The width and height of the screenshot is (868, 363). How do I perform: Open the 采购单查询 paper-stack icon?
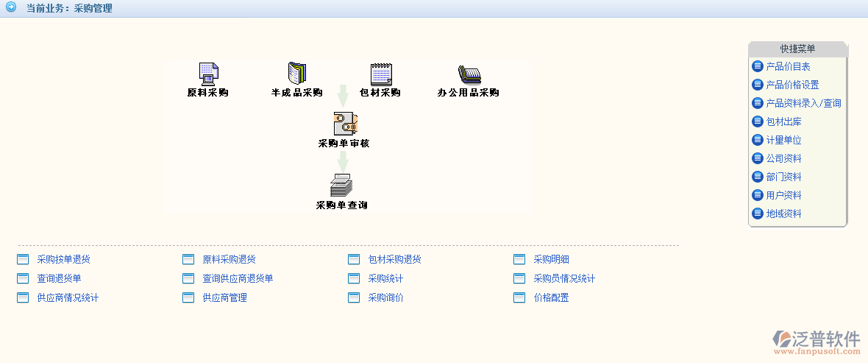[341, 185]
